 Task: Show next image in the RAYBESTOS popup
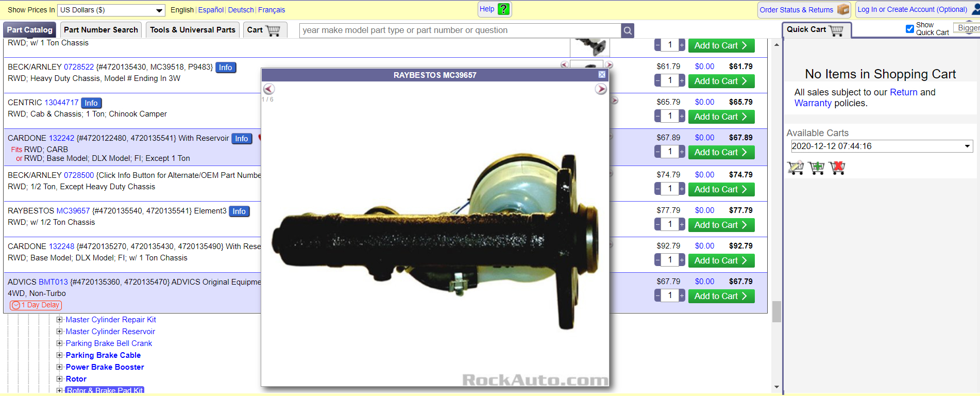[601, 89]
